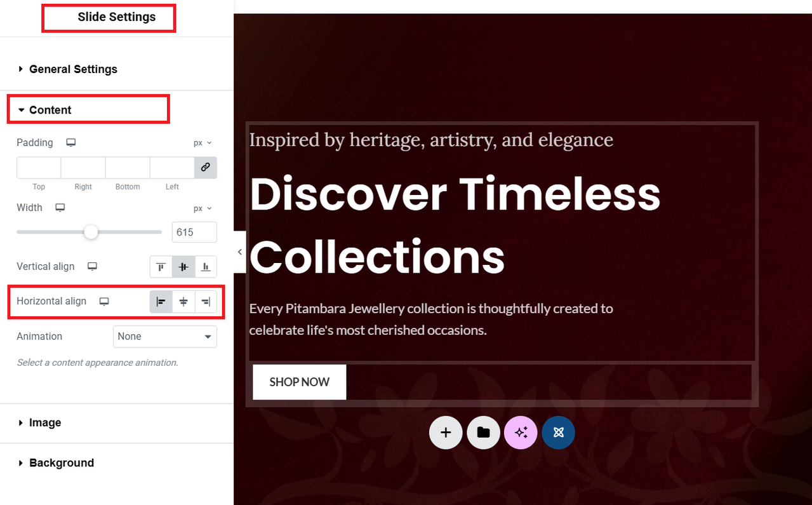Click the SHOP NOW button on the slide
812x505 pixels.
click(300, 382)
